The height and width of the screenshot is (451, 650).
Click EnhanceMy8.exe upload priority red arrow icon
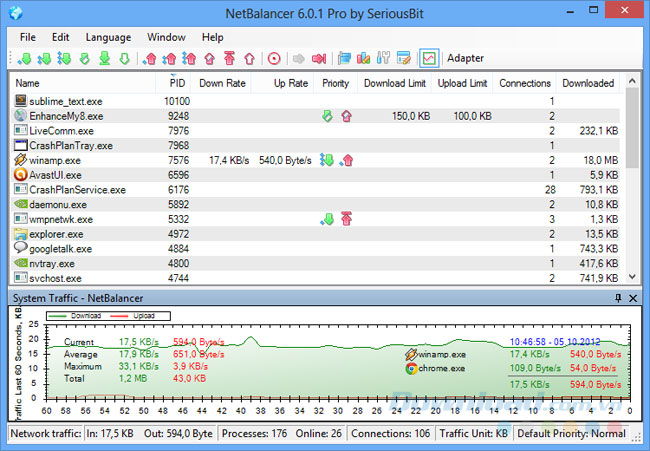[346, 116]
